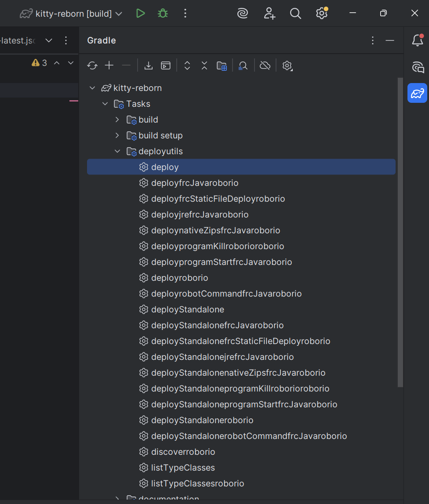Image resolution: width=429 pixels, height=504 pixels.
Task: Click the analyze dependencies icon
Action: [x=243, y=65]
